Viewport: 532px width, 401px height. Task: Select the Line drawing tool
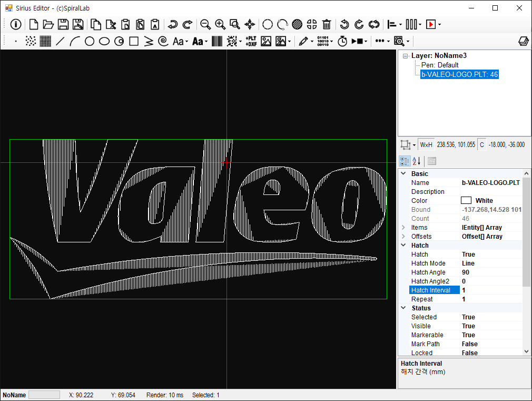[60, 42]
